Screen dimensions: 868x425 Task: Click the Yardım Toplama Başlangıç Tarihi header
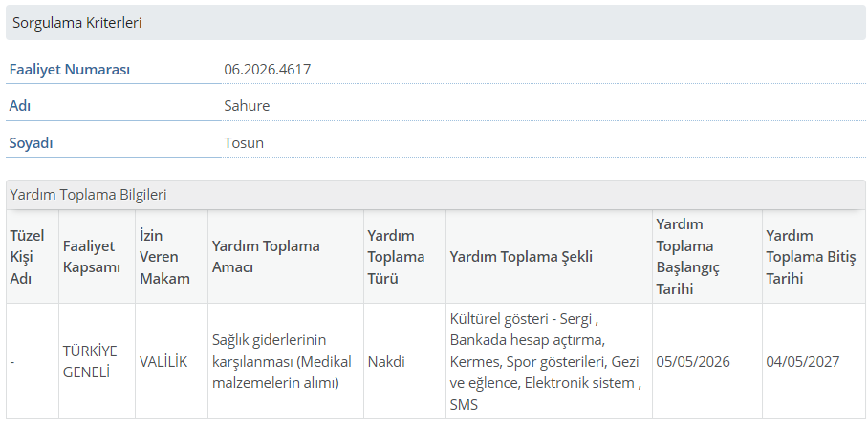(x=707, y=257)
